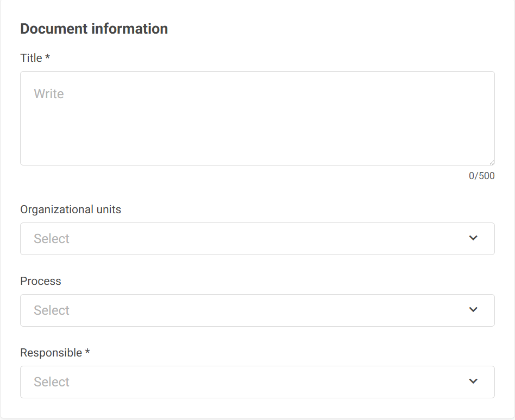Image resolution: width=515 pixels, height=420 pixels.
Task: Click the required asterisk beside Title
Action: (47, 56)
